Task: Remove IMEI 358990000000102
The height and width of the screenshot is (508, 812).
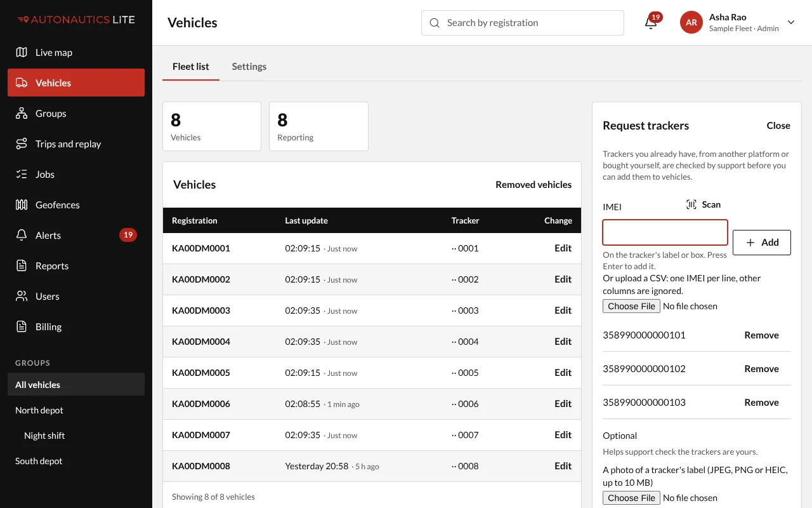Action: pyautogui.click(x=761, y=369)
